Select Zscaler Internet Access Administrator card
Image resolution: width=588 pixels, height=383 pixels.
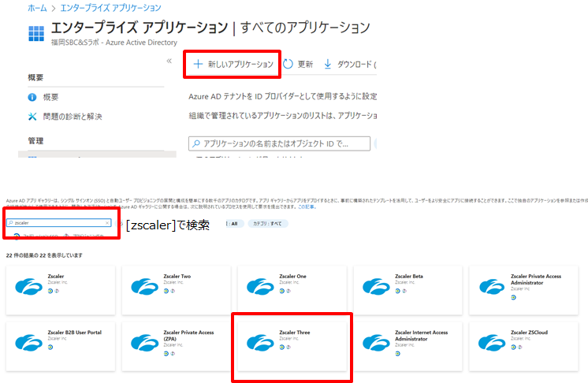(408, 347)
